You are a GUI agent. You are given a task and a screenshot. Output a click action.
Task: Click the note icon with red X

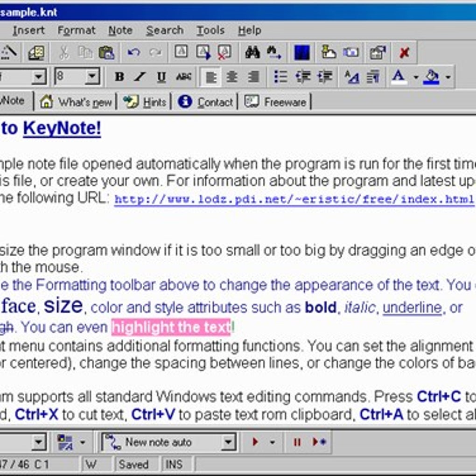click(224, 53)
